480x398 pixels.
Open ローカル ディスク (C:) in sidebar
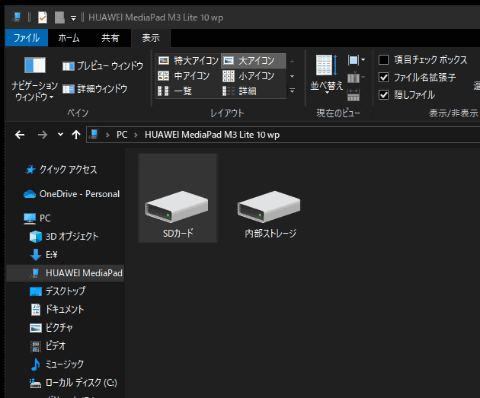pos(73,383)
